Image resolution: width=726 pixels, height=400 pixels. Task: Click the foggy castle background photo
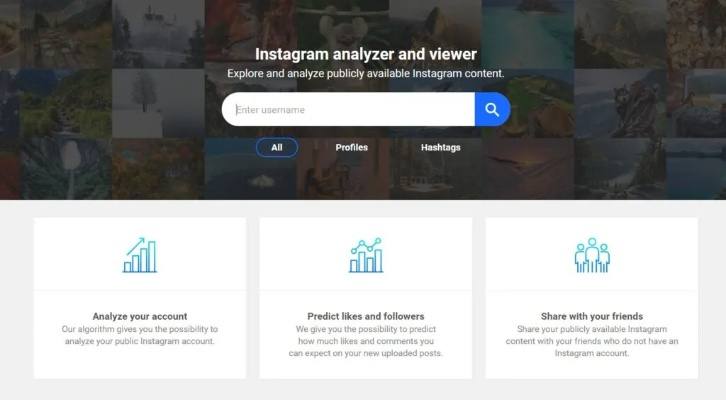[158, 34]
